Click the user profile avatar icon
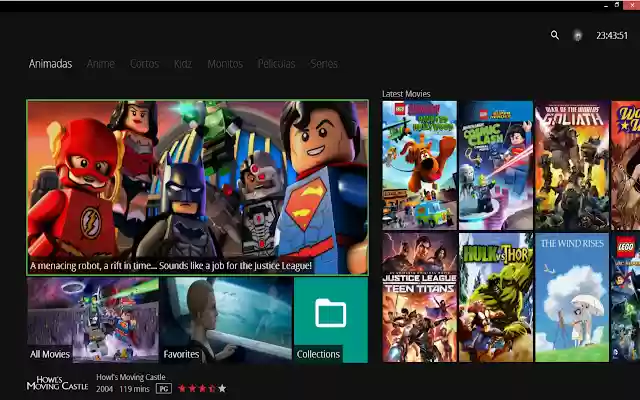Viewport: 640px width, 400px height. coord(578,36)
